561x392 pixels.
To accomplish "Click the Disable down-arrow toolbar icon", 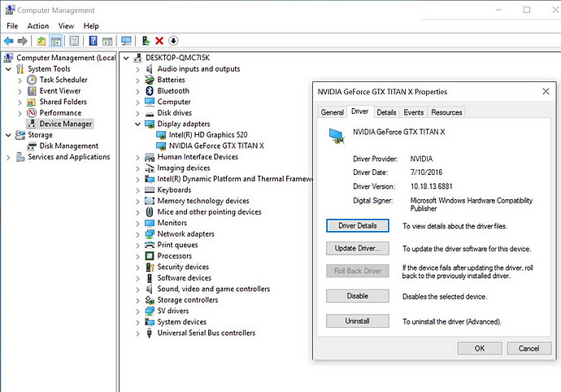I will pos(173,41).
